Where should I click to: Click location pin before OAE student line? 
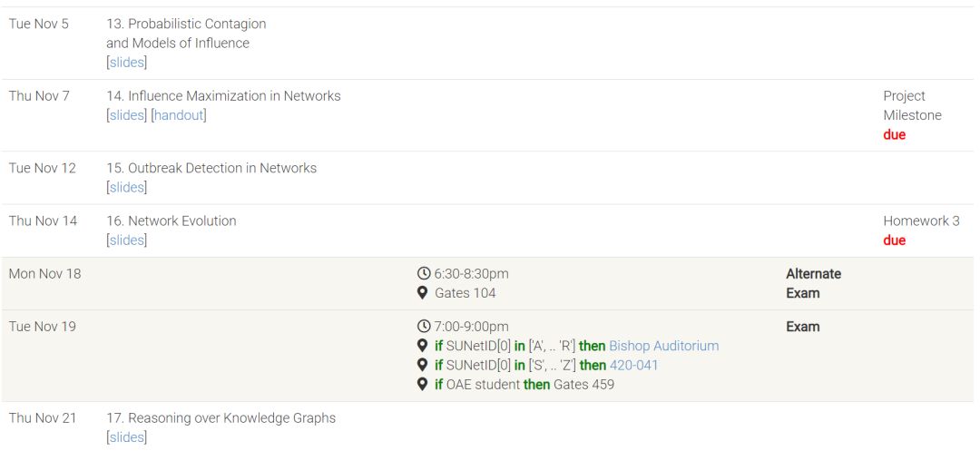click(x=422, y=384)
